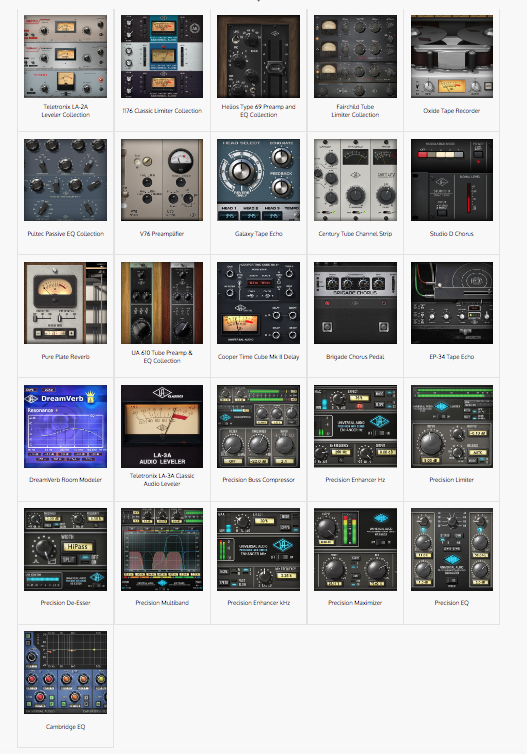
Task: Click the Fairchild Tube Limiter Collection title
Action: pyautogui.click(x=355, y=111)
